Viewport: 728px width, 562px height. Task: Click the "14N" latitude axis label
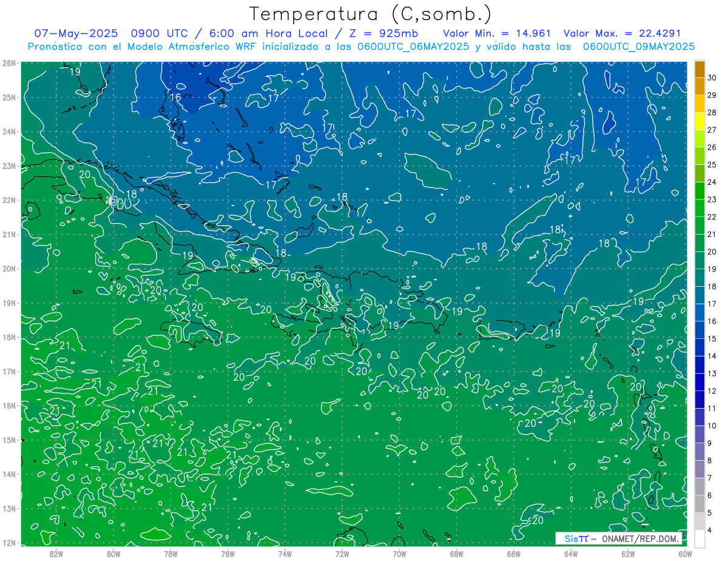[x=9, y=474]
